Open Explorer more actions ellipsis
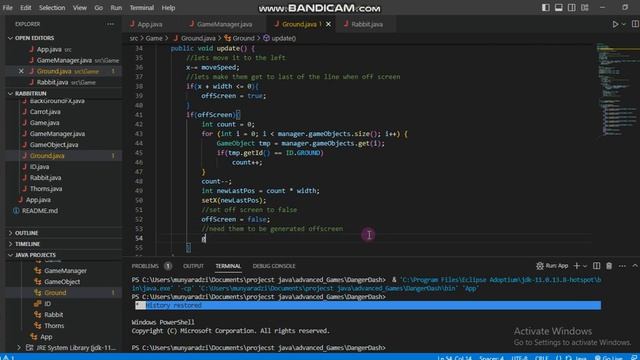 click(111, 24)
